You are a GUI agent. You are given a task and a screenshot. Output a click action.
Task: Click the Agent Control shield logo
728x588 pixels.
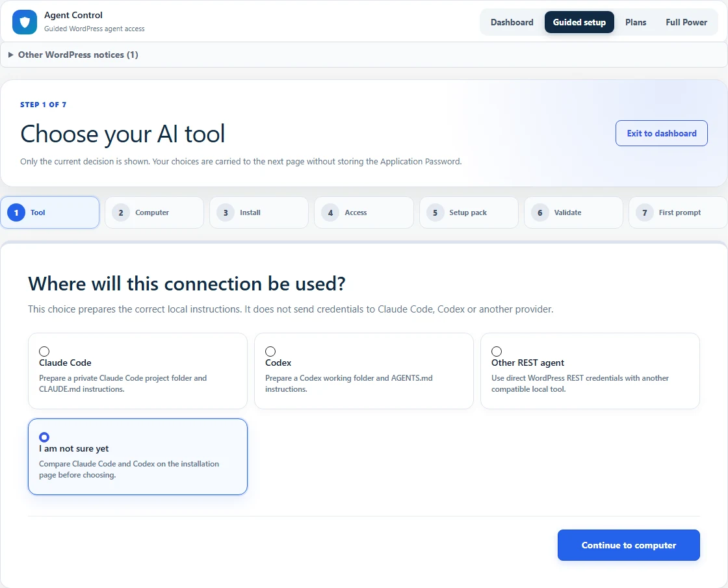pyautogui.click(x=25, y=22)
